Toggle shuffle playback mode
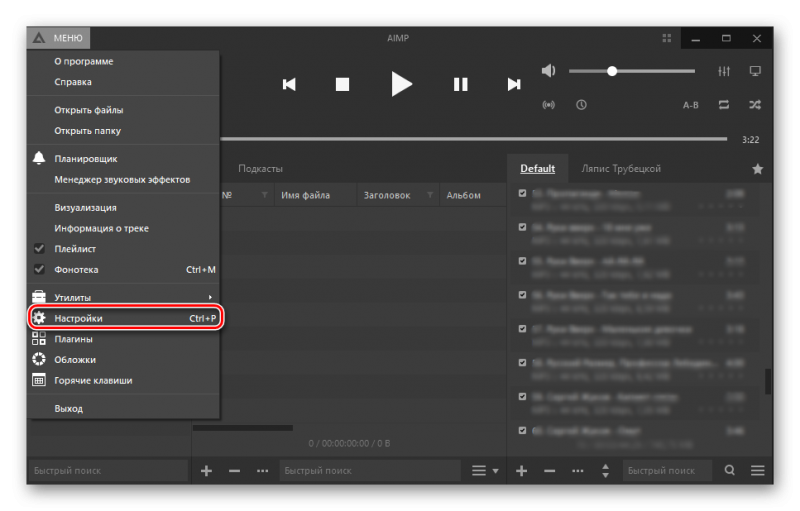 755,105
